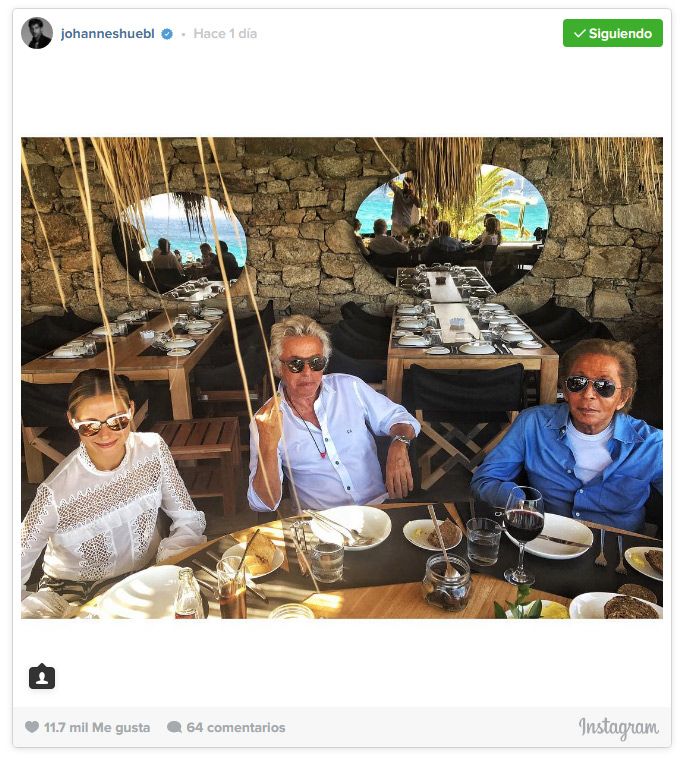Open the '11.7 mil Me gusta' count
Viewport: 682px width, 758px height.
coord(97,727)
